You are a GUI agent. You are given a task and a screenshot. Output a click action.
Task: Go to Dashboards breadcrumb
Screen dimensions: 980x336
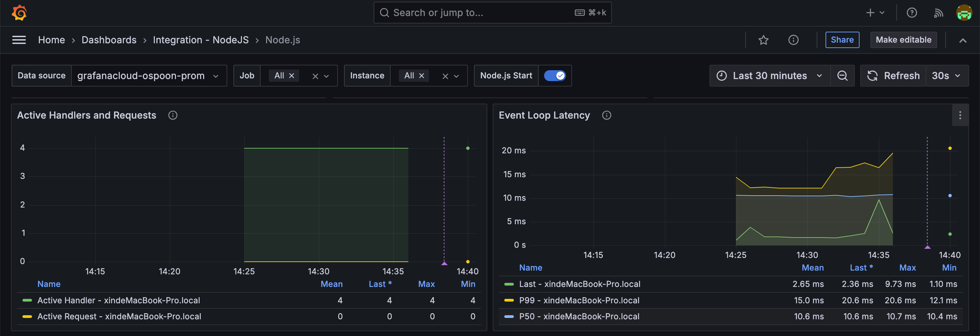point(109,40)
